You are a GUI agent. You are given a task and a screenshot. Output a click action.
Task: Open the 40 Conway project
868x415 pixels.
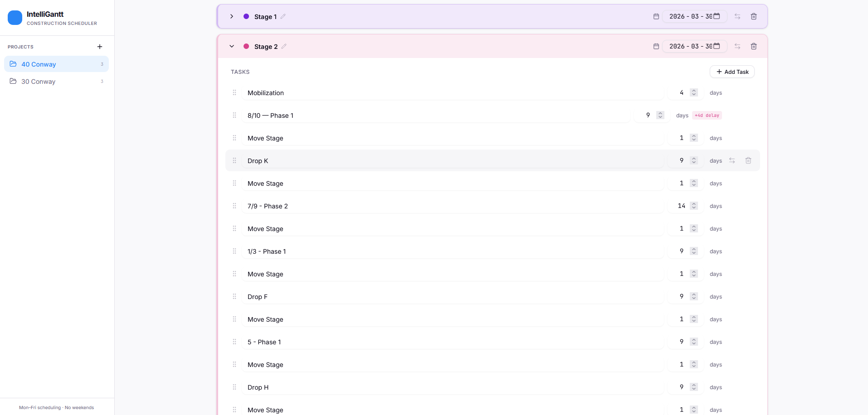(56, 64)
